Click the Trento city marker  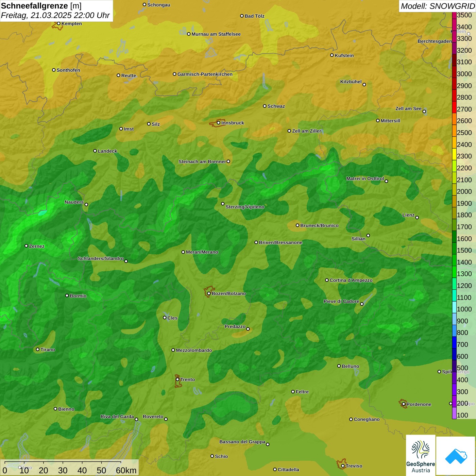[177, 379]
